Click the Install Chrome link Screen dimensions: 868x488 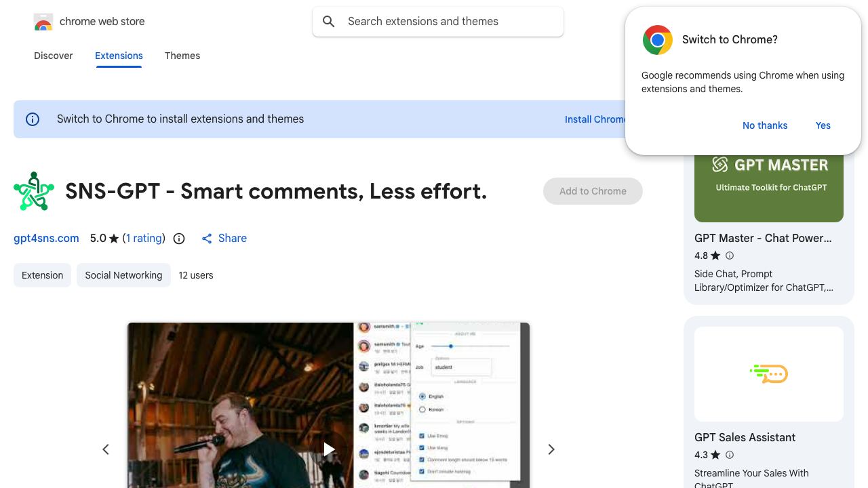[595, 119]
